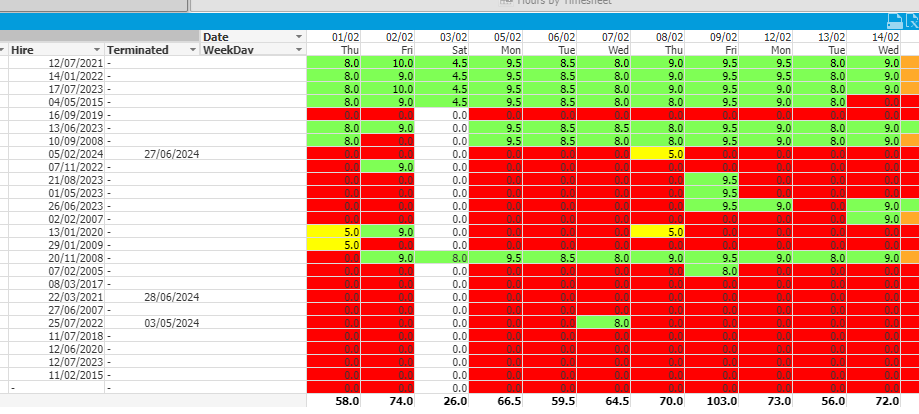This screenshot has height=414, width=919.
Task: Click hire date 17/07/2023
Action: click(76, 89)
